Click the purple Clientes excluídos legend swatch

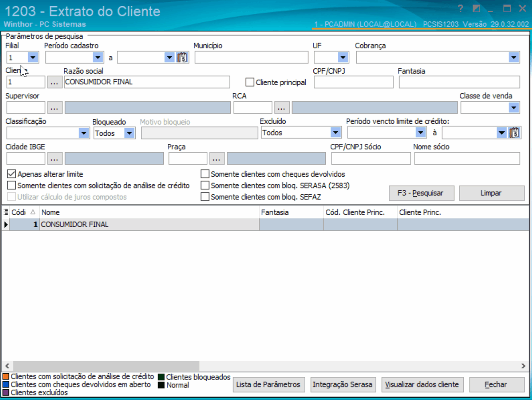pyautogui.click(x=6, y=392)
